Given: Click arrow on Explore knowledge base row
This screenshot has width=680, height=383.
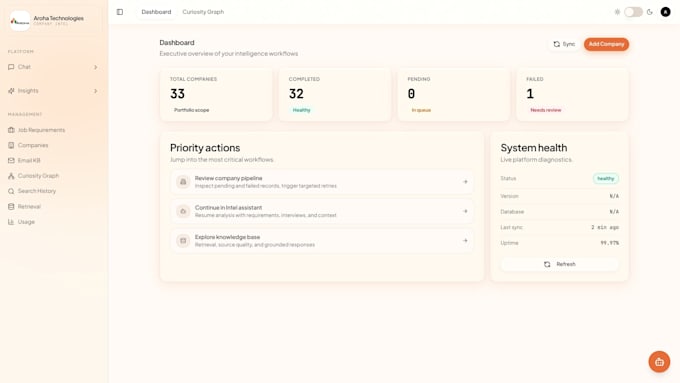Looking at the screenshot, I should click(465, 241).
